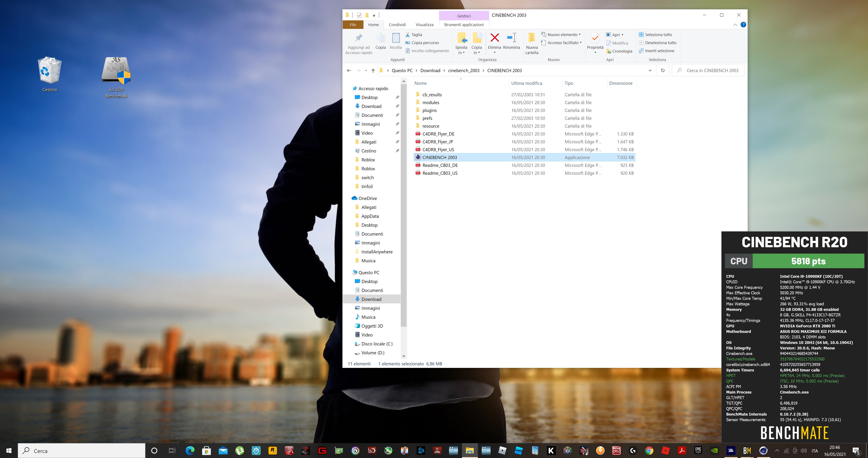
Task: Sort by the Dimensione column header
Action: pyautogui.click(x=621, y=83)
